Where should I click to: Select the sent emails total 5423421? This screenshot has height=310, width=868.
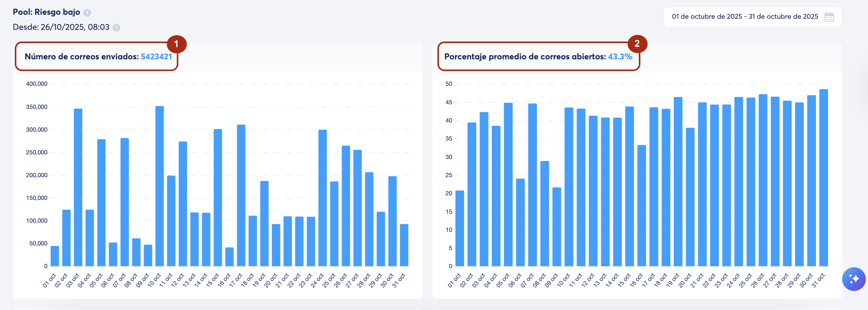tap(156, 57)
